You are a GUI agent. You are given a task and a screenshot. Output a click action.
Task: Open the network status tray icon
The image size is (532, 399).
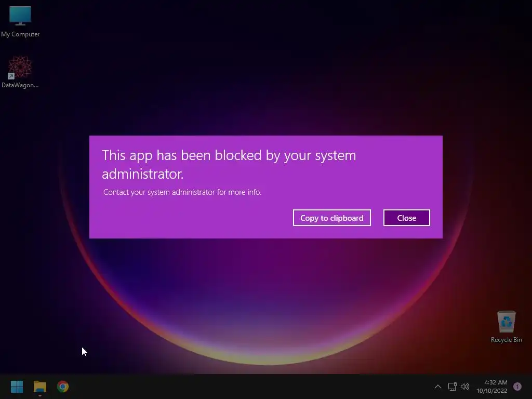click(452, 387)
